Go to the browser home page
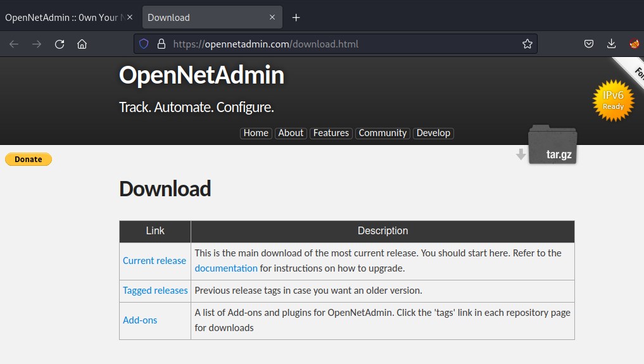The width and height of the screenshot is (644, 364). [x=82, y=44]
